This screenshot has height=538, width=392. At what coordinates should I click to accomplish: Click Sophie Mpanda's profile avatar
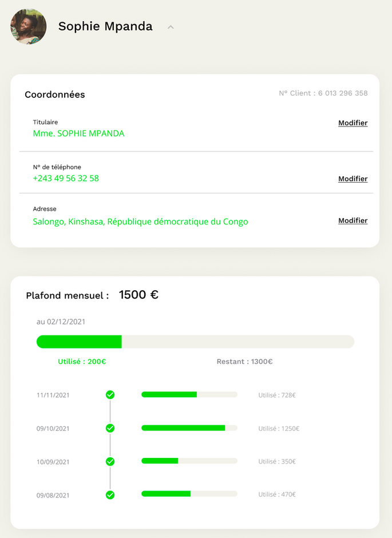[x=29, y=26]
